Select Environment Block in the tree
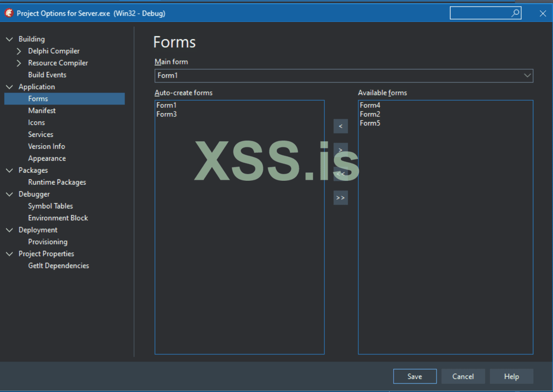Viewport: 553px width, 392px height. coord(58,218)
